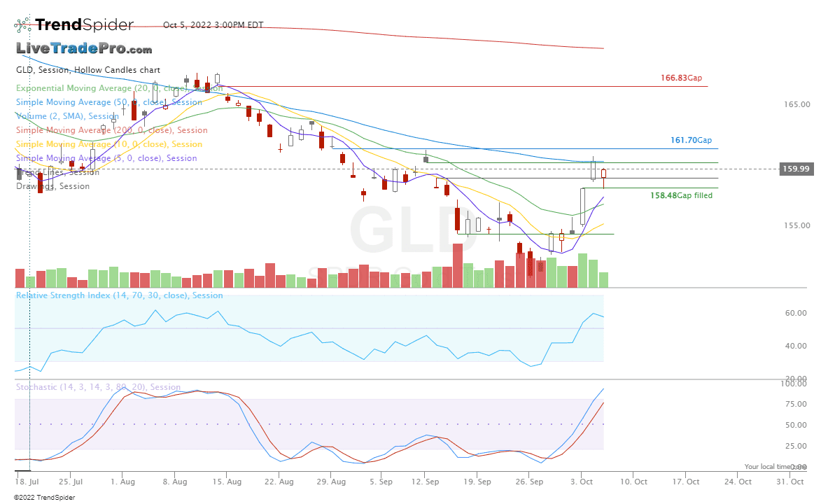Image resolution: width=828 pixels, height=504 pixels.
Task: Click the ©2022 TrendSpider copyright link
Action: 44,497
